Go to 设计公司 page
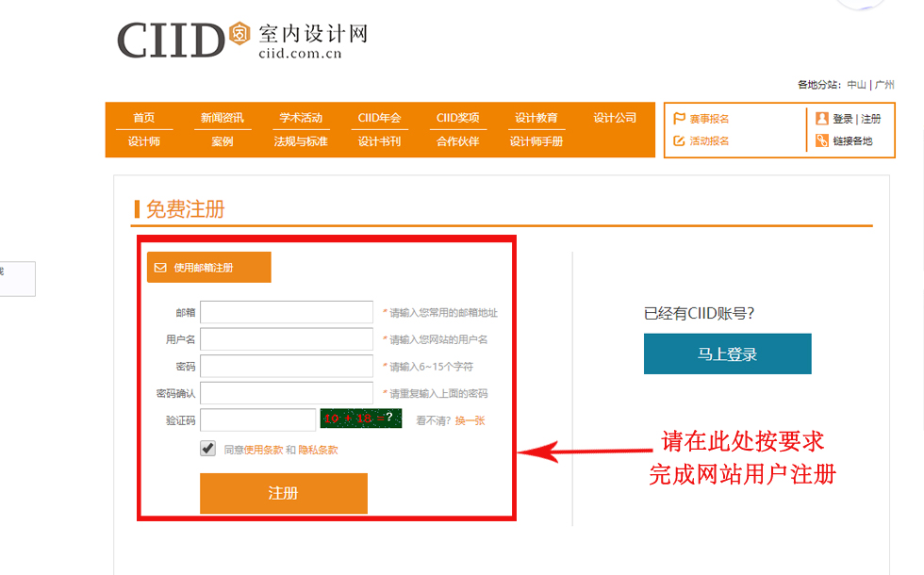This screenshot has width=924, height=575. pos(615,118)
